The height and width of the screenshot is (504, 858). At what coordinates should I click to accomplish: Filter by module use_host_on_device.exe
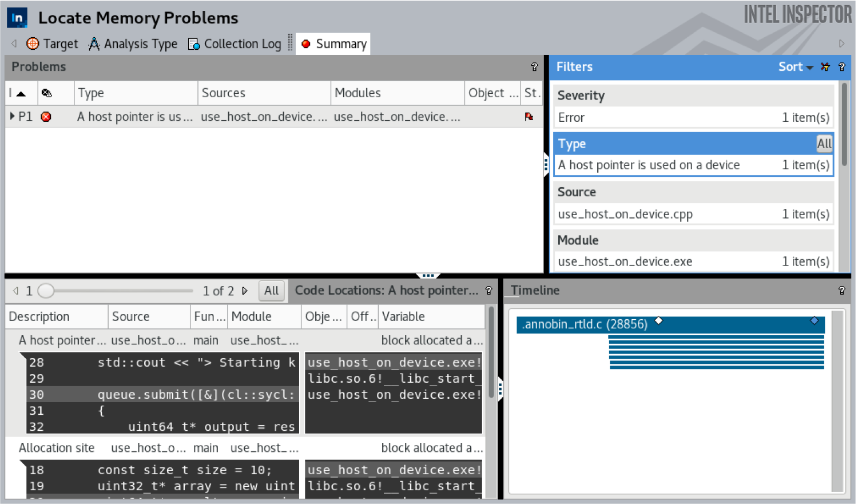[x=693, y=261]
